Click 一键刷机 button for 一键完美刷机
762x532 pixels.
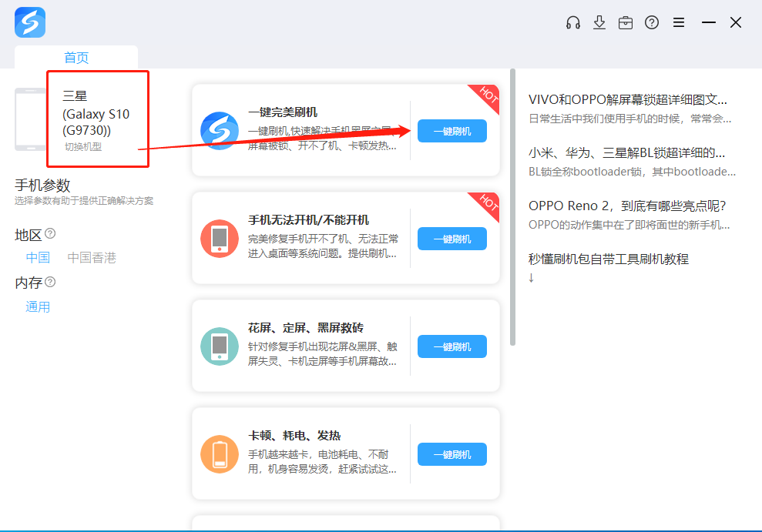click(452, 131)
